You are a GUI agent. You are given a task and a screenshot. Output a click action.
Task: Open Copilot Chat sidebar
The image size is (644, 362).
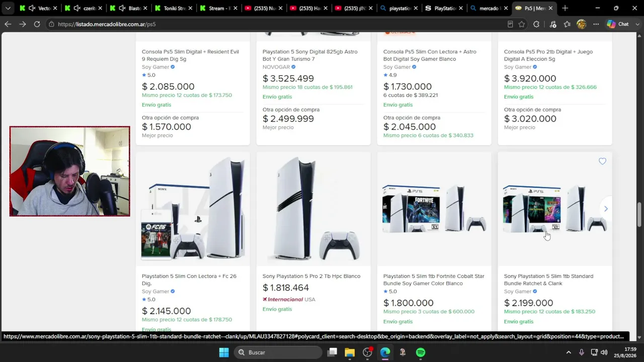coord(618,24)
